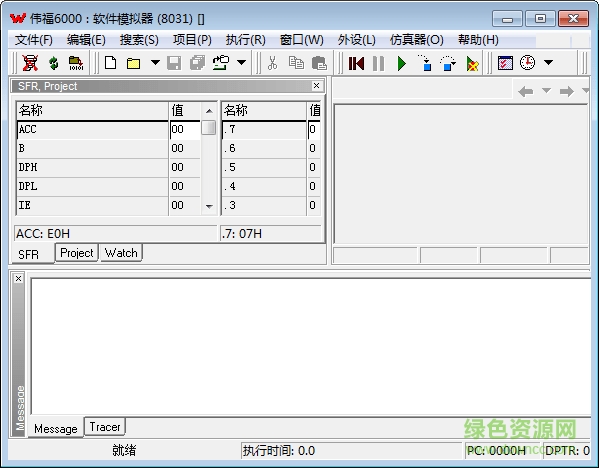Click the ACC: E0H address label
This screenshot has height=468, width=599.
coord(115,233)
